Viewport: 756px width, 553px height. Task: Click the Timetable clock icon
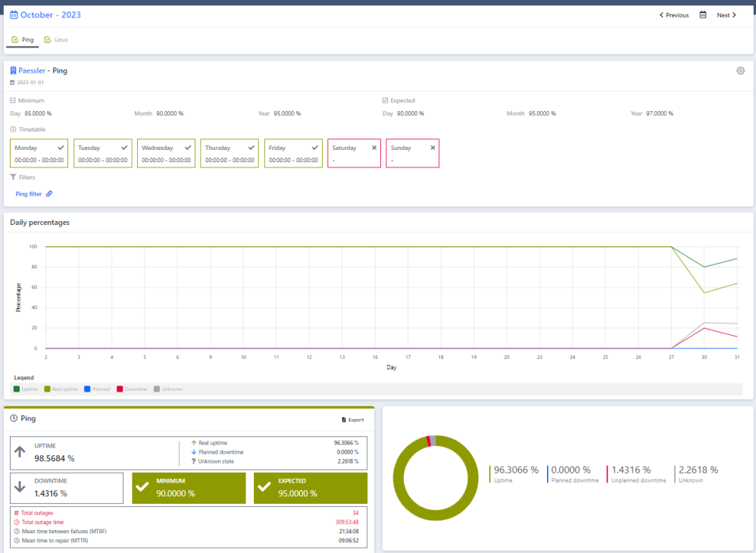(x=13, y=130)
